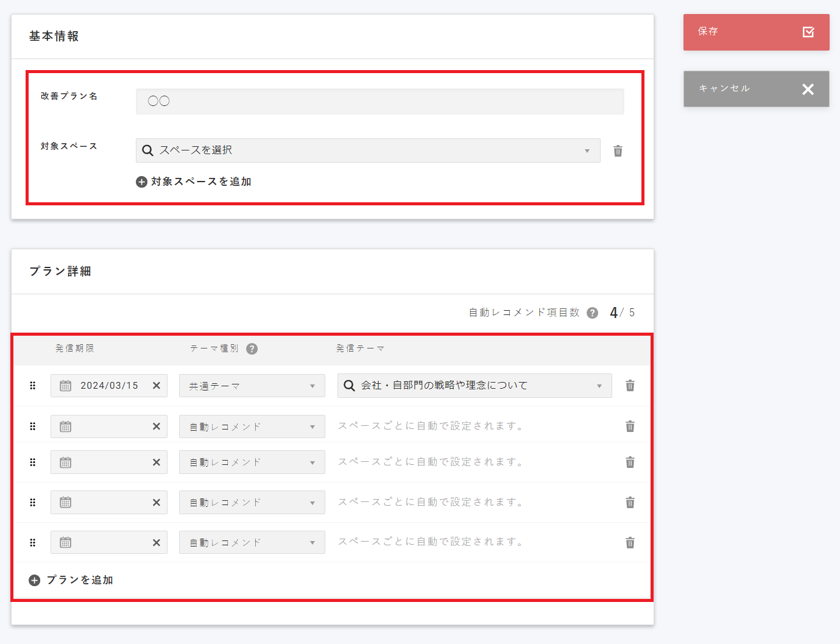
Task: Delete the 共通テーマ plan row
Action: 630,386
